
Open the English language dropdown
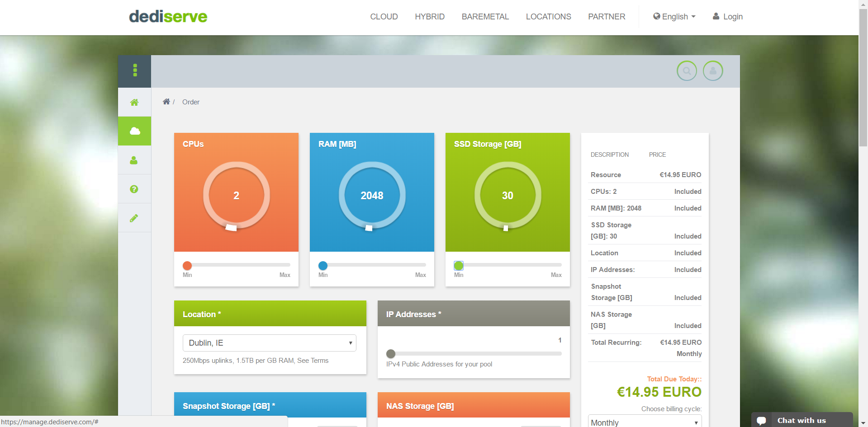[x=674, y=17]
